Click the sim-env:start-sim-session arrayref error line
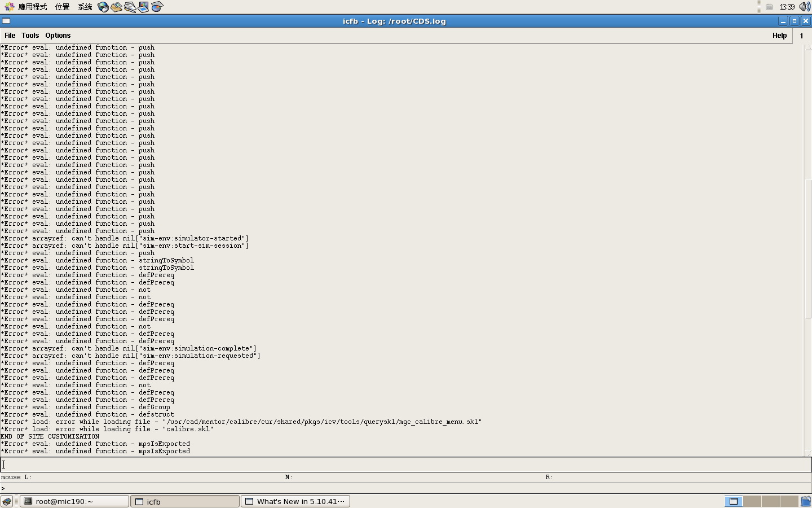812x508 pixels. point(125,246)
